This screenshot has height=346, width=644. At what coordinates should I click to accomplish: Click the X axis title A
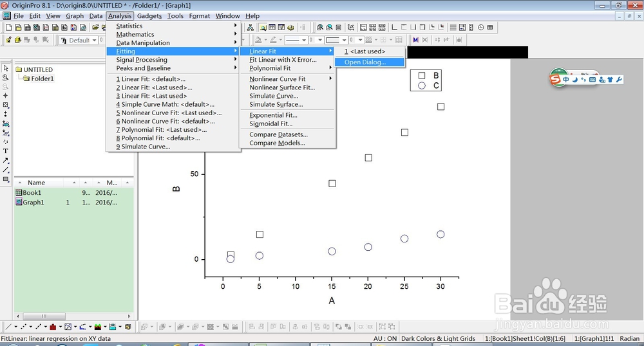[332, 300]
